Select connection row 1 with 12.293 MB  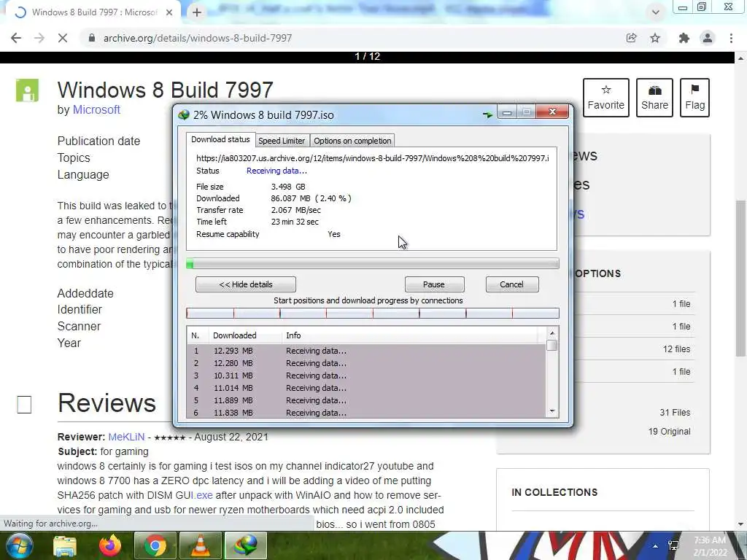[x=366, y=351]
